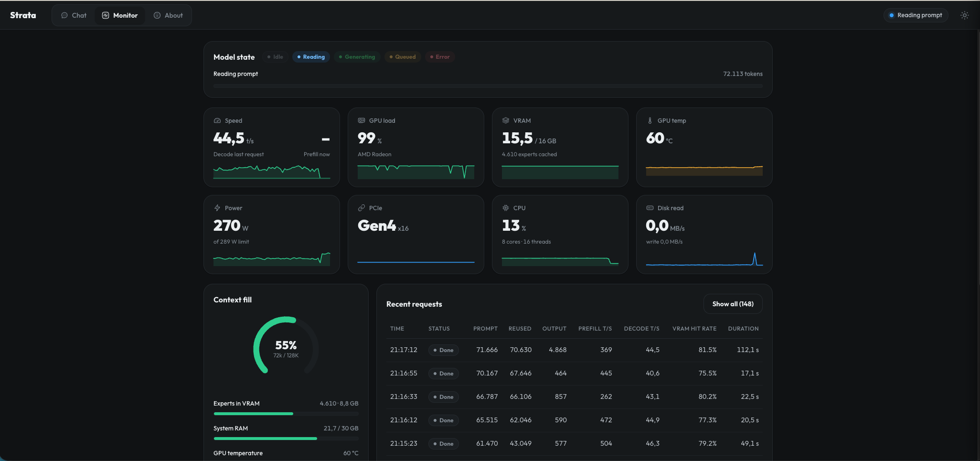
Task: Click the VRAM HIT RATE column header
Action: (694, 329)
